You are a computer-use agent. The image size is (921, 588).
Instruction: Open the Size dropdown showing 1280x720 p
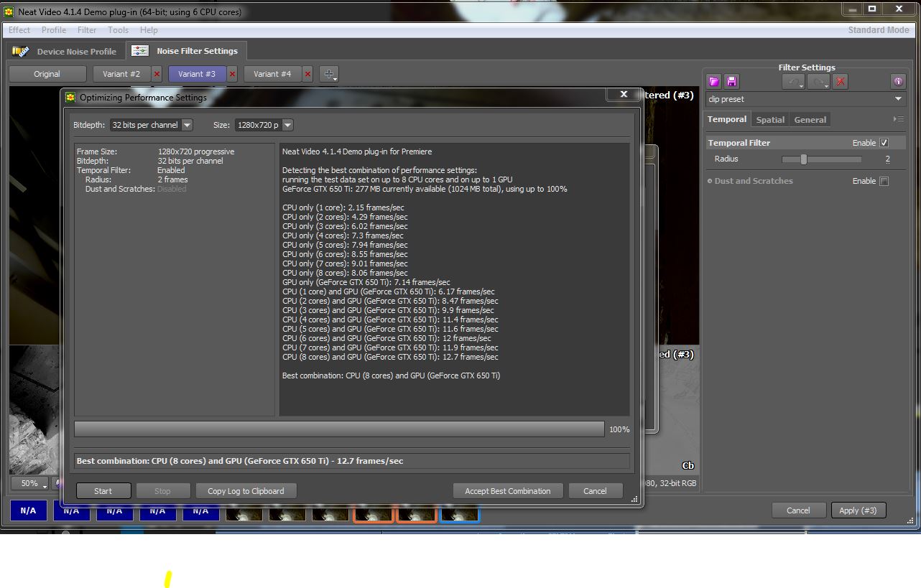pos(264,125)
